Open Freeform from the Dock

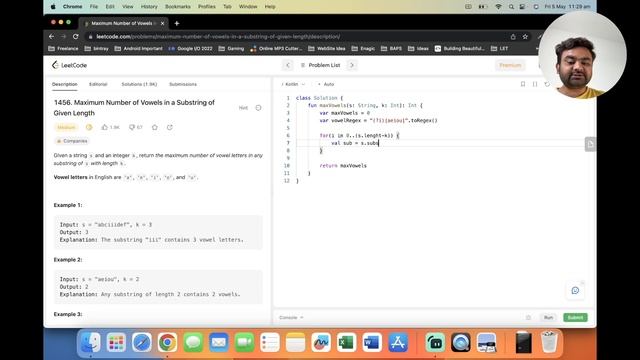pyautogui.click(x=321, y=342)
